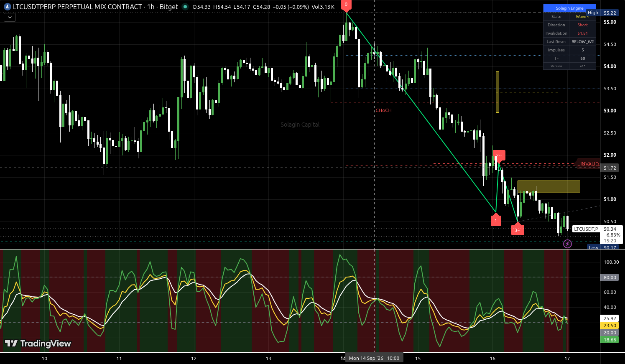Click the 55.00 price axis label
The width and height of the screenshot is (625, 364).
pos(610,22)
